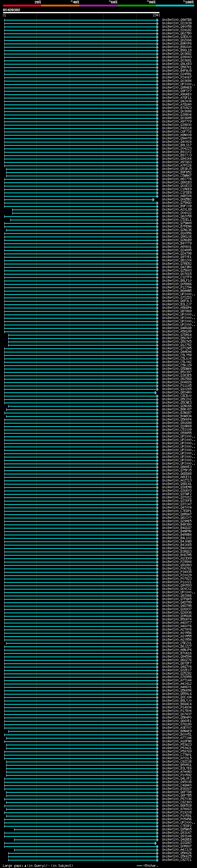197x868 pixels.
Task: Click the orange ~40% identity legend bar
Action: [60, 6]
